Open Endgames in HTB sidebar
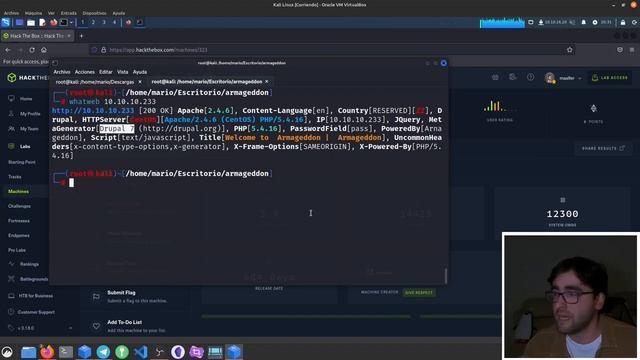 (x=19, y=236)
